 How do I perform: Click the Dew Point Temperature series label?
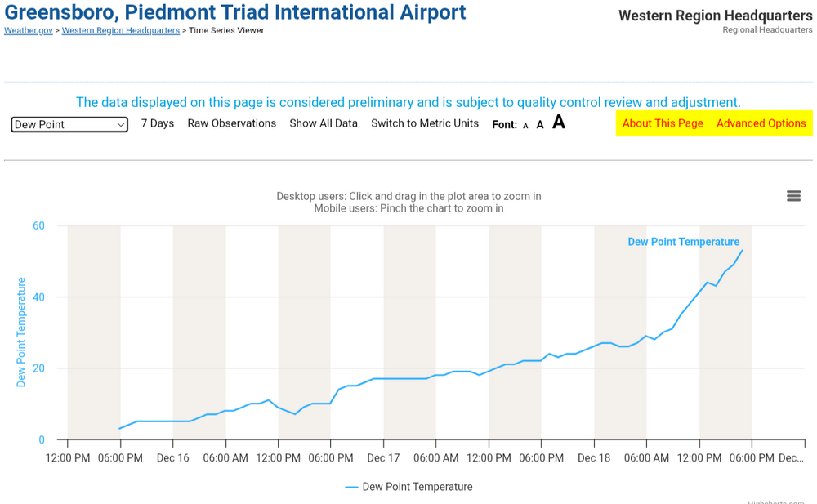coord(683,242)
